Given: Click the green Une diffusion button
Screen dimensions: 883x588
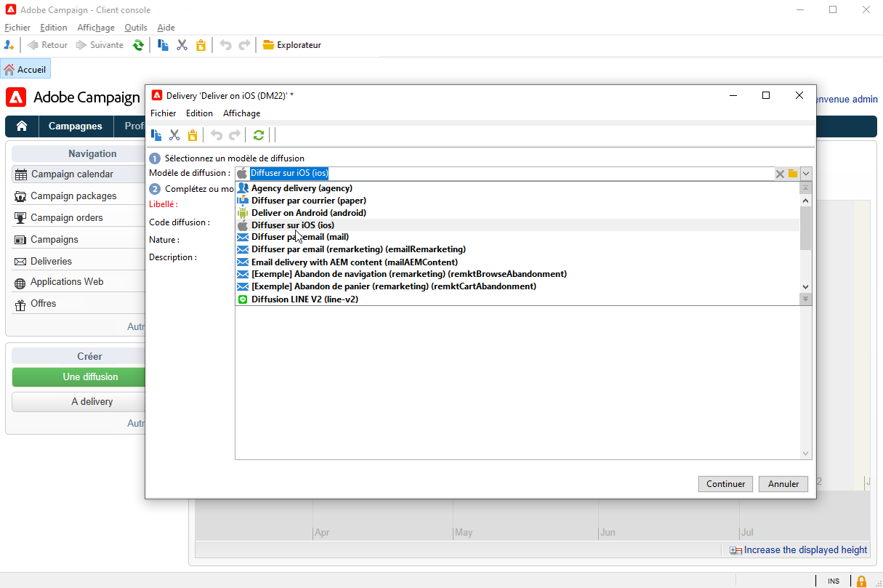Looking at the screenshot, I should (78, 377).
